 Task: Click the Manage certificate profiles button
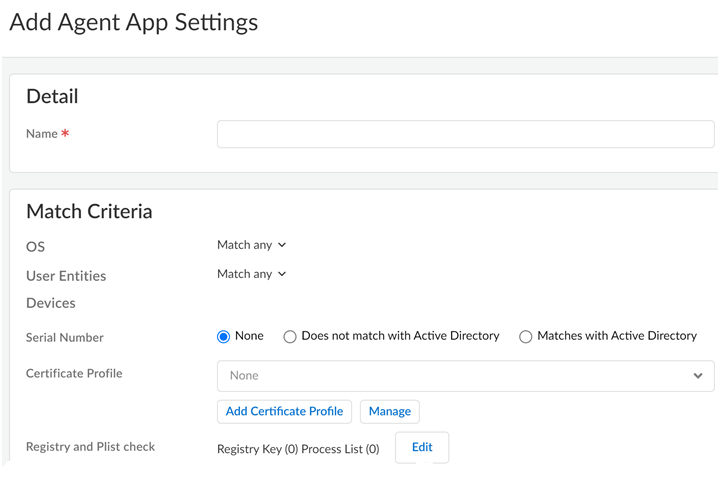pos(390,411)
